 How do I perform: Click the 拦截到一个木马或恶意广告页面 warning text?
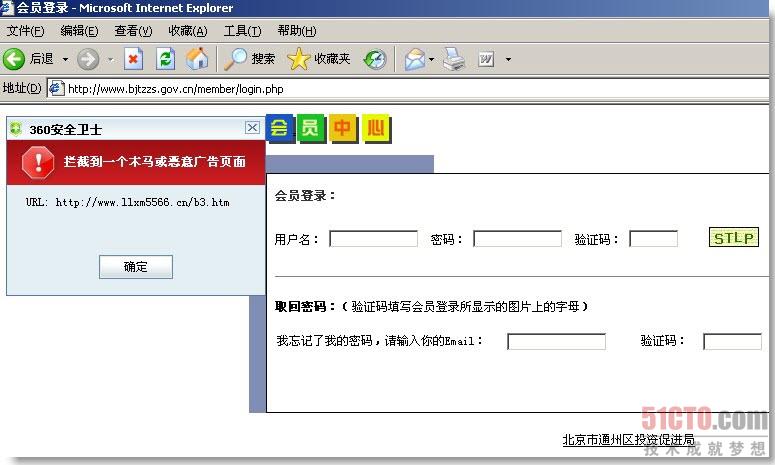[x=155, y=162]
